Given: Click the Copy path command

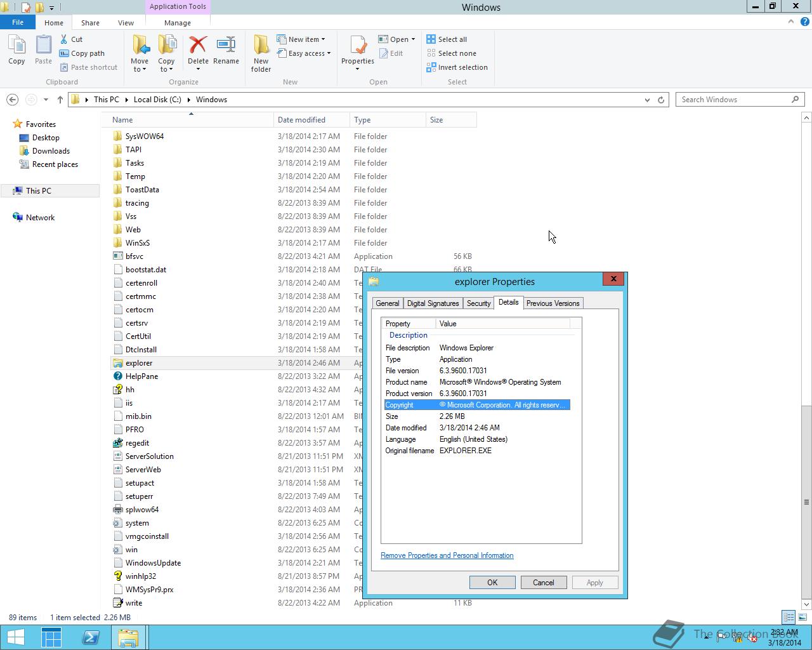Looking at the screenshot, I should click(82, 53).
